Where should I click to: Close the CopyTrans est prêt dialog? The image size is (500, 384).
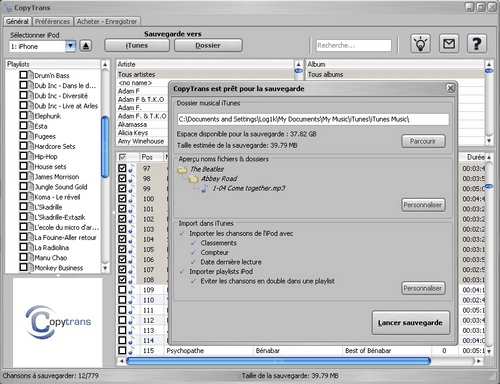click(x=450, y=88)
